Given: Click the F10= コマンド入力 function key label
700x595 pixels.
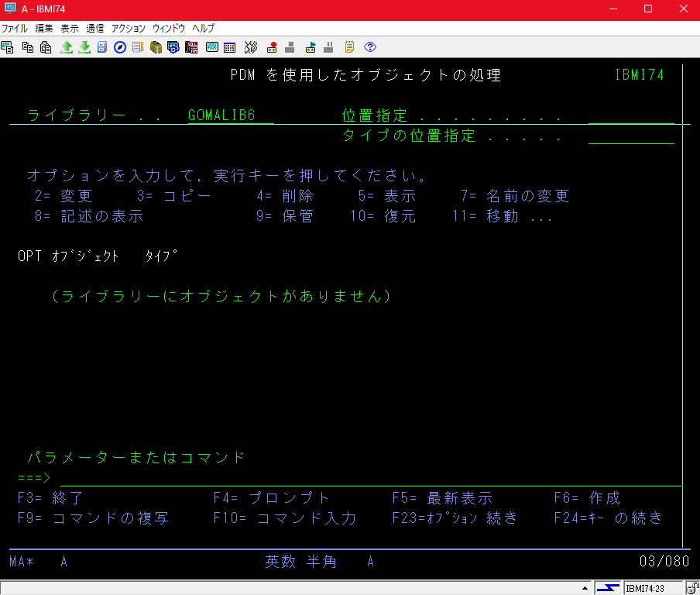Looking at the screenshot, I should [284, 518].
